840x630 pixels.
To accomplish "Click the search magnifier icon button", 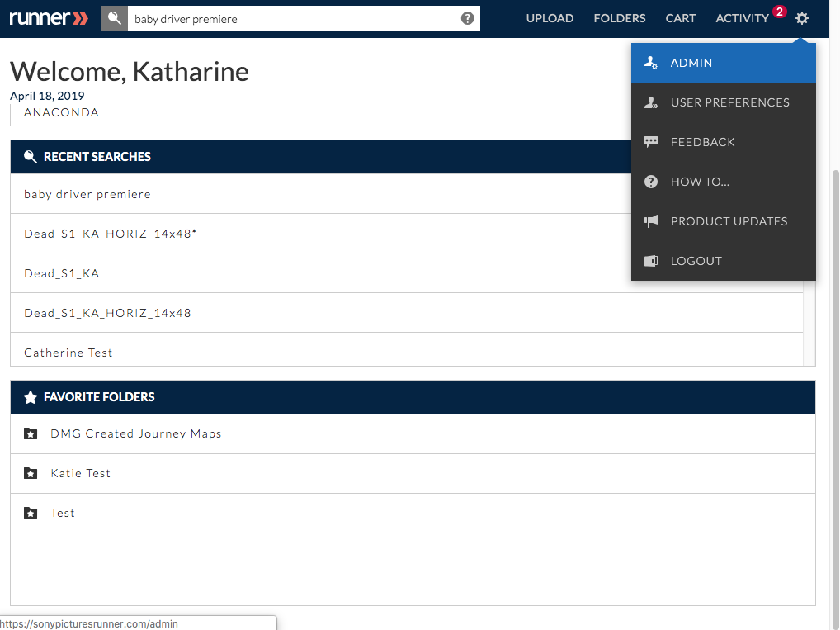I will tap(115, 18).
